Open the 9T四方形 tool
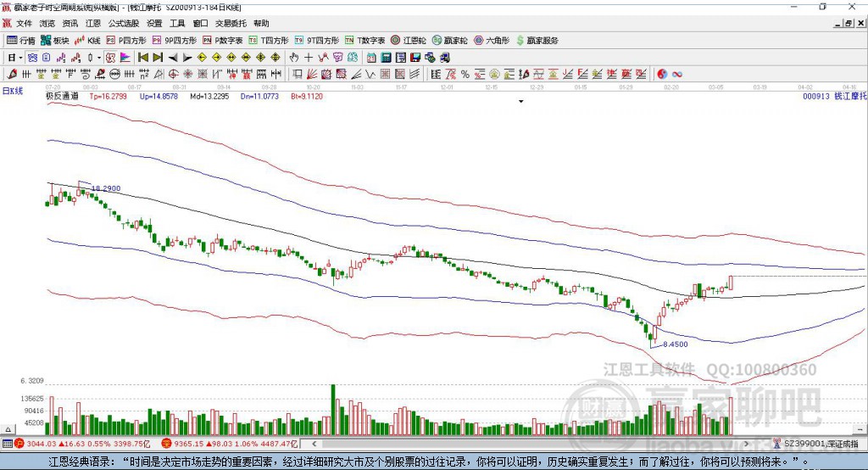868x470 pixels. click(x=317, y=41)
